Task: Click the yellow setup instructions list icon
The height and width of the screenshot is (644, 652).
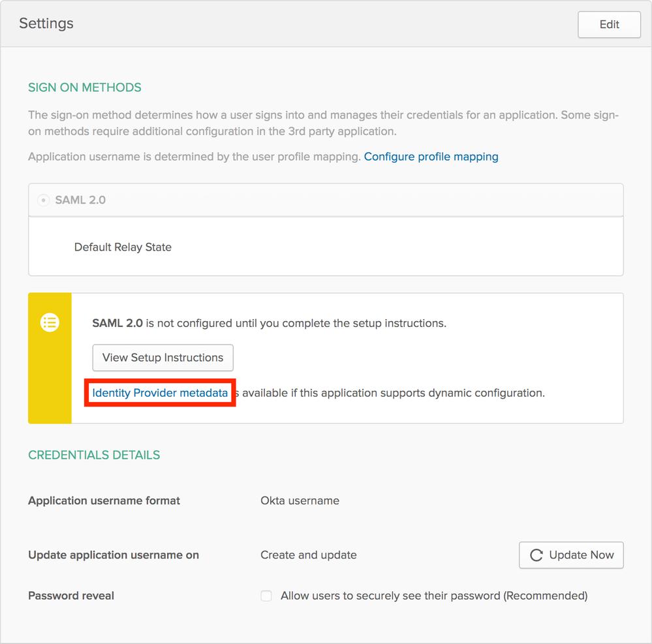Action: click(x=50, y=322)
